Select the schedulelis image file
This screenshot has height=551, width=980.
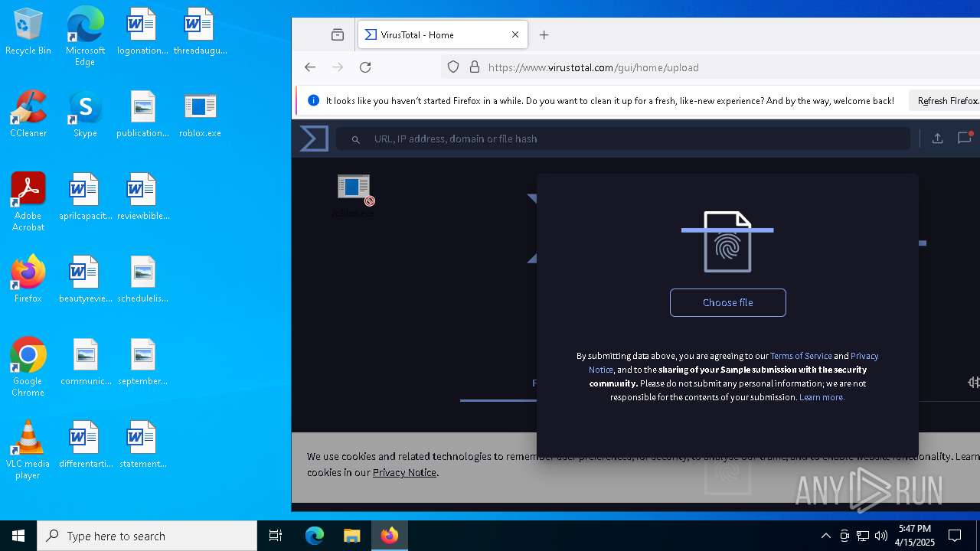(142, 280)
